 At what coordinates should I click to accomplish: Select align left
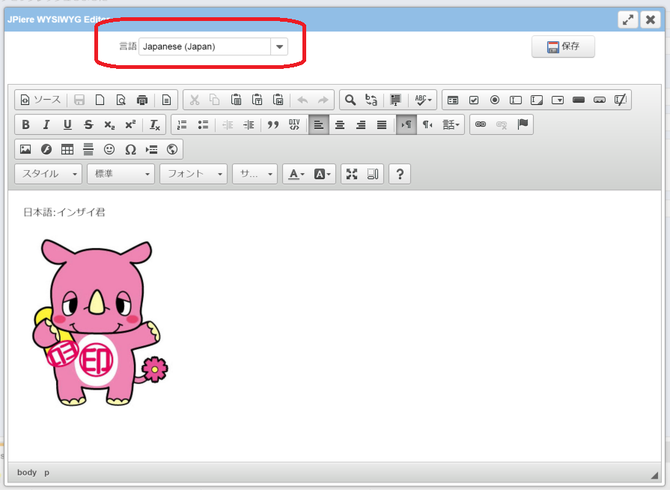click(319, 125)
